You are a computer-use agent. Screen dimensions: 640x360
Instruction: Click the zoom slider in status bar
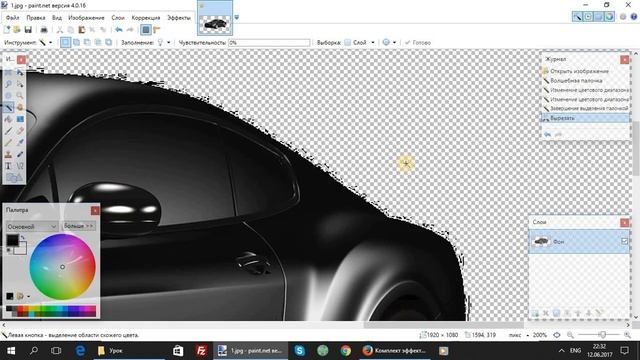tap(602, 335)
